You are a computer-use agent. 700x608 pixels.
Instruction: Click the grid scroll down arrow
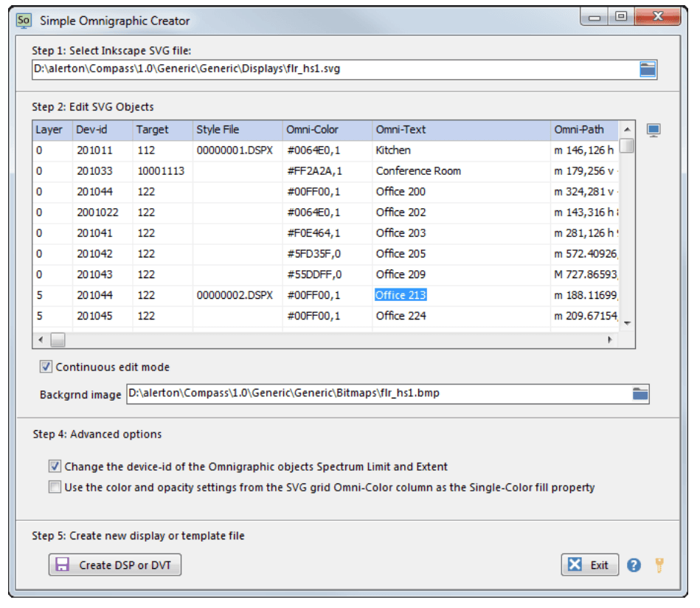(x=627, y=323)
